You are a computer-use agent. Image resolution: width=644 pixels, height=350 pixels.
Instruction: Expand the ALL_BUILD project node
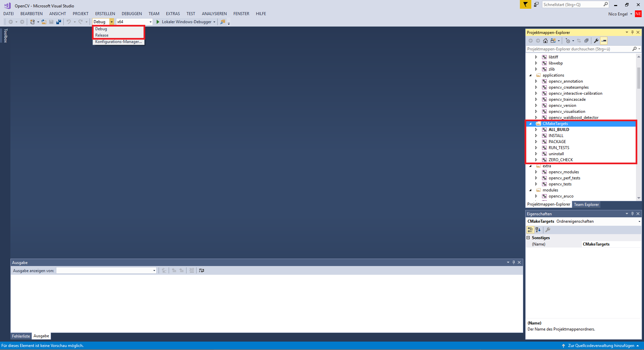click(536, 130)
